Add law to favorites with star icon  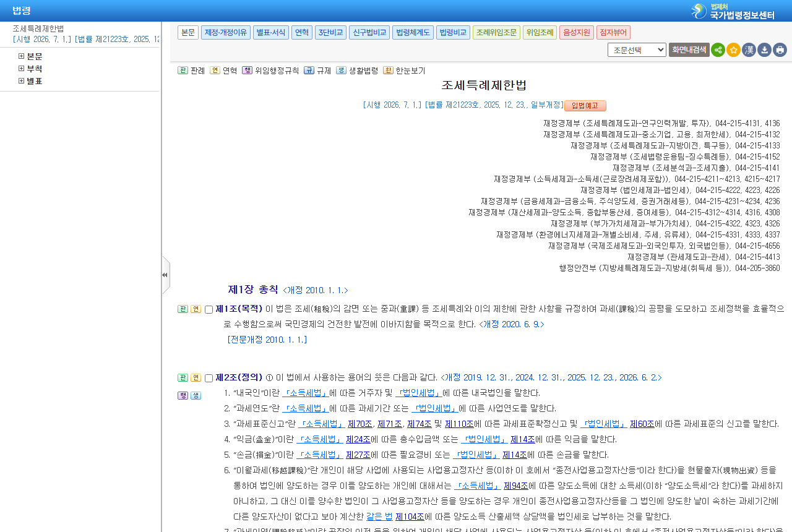(x=733, y=50)
